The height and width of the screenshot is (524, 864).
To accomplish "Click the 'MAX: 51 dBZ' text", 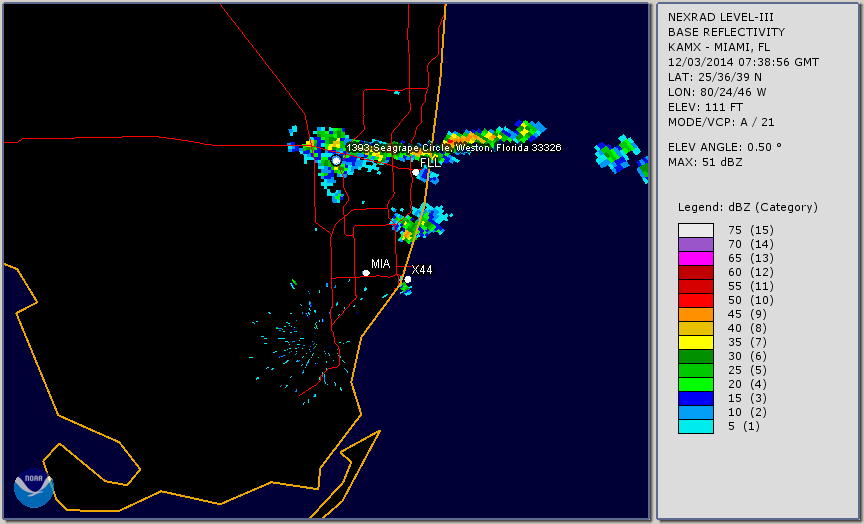I will click(705, 162).
